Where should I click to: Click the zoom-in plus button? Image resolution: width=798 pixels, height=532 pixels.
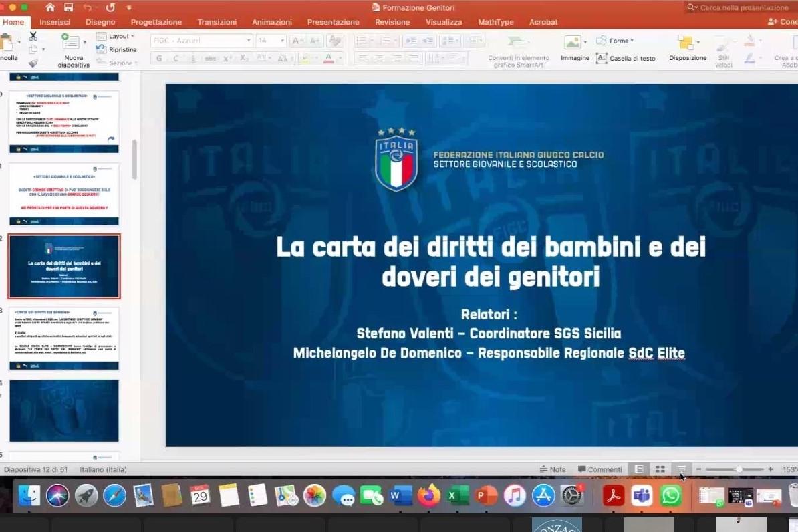[x=771, y=469]
